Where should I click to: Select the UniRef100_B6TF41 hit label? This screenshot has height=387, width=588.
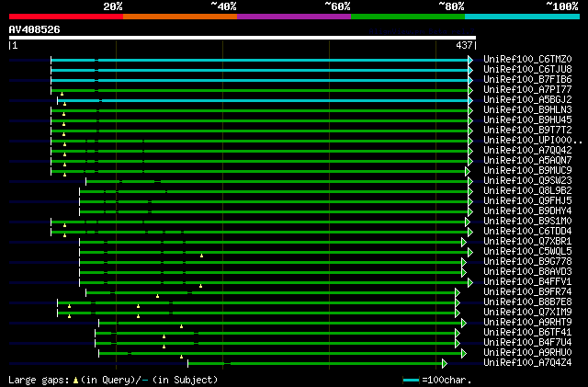[x=527, y=333]
